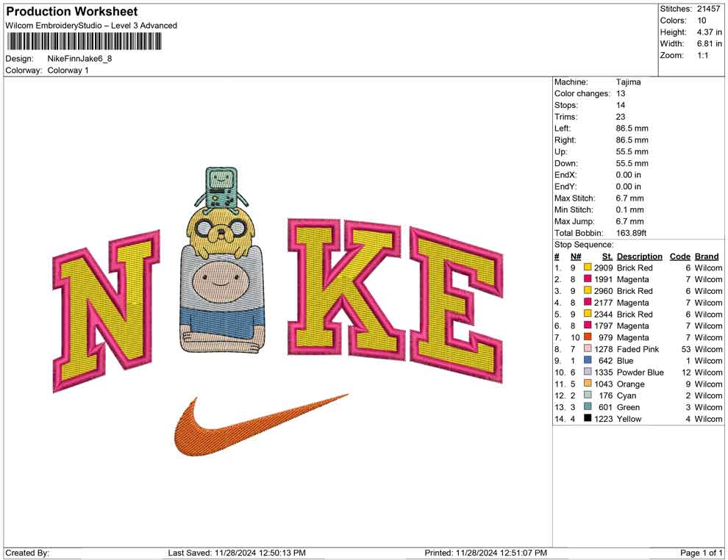Select the black swatch in the 1223 Yellow row
The image size is (728, 560).
(x=588, y=418)
